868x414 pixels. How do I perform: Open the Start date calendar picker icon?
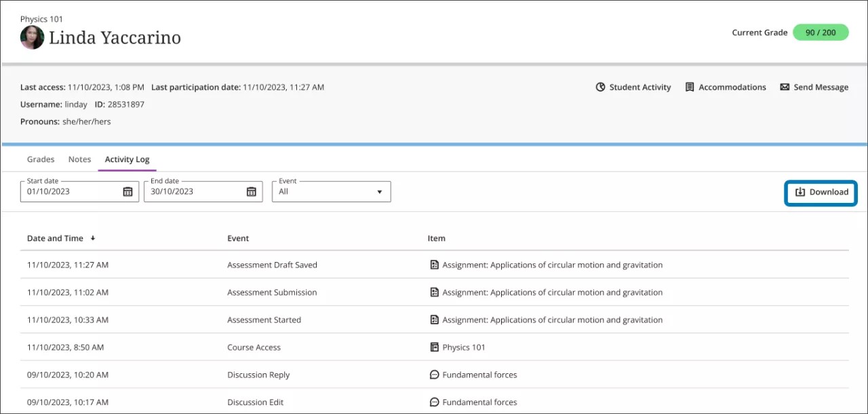tap(127, 191)
